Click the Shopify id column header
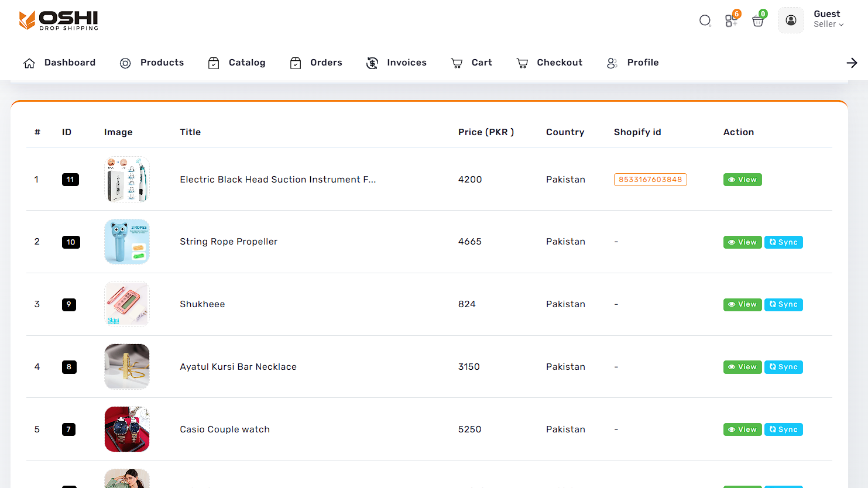 [637, 132]
